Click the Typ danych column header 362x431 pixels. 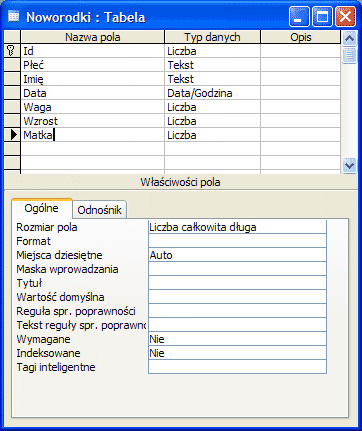212,37
